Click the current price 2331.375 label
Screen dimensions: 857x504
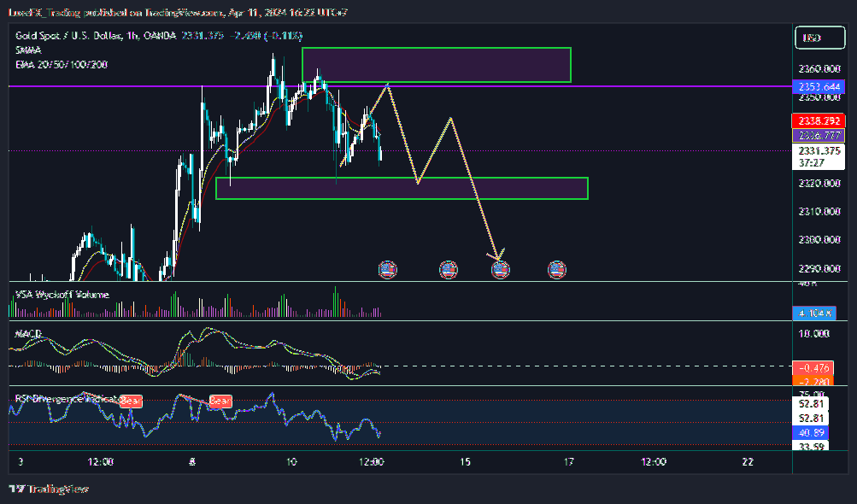click(819, 150)
